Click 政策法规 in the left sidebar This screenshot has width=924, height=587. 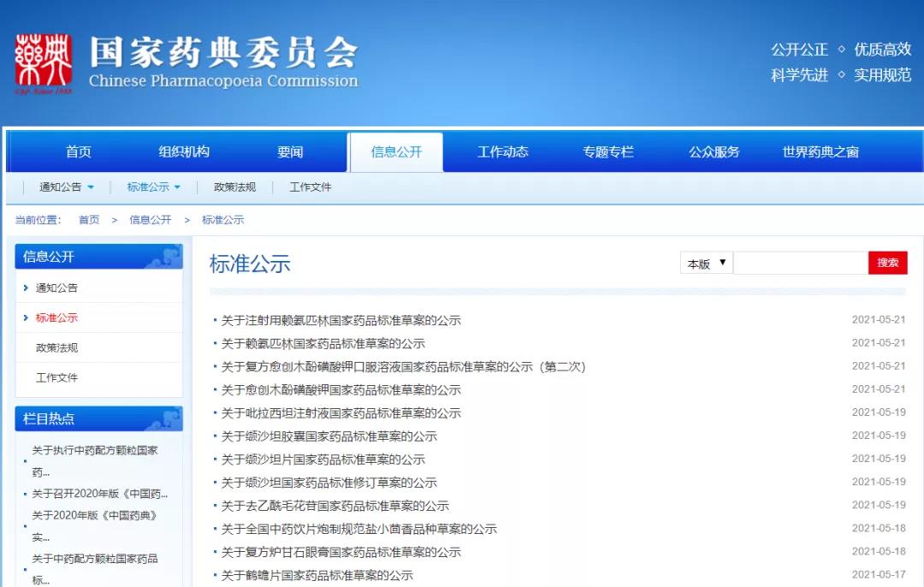[56, 347]
